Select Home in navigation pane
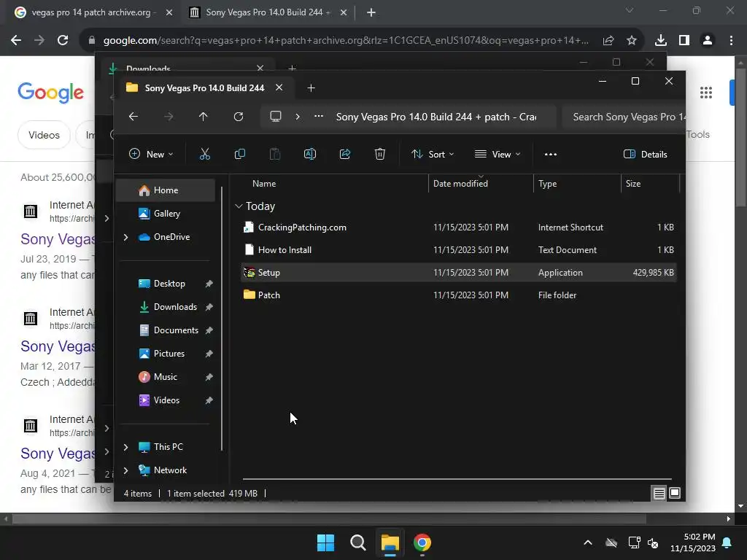The image size is (747, 560). click(x=166, y=190)
